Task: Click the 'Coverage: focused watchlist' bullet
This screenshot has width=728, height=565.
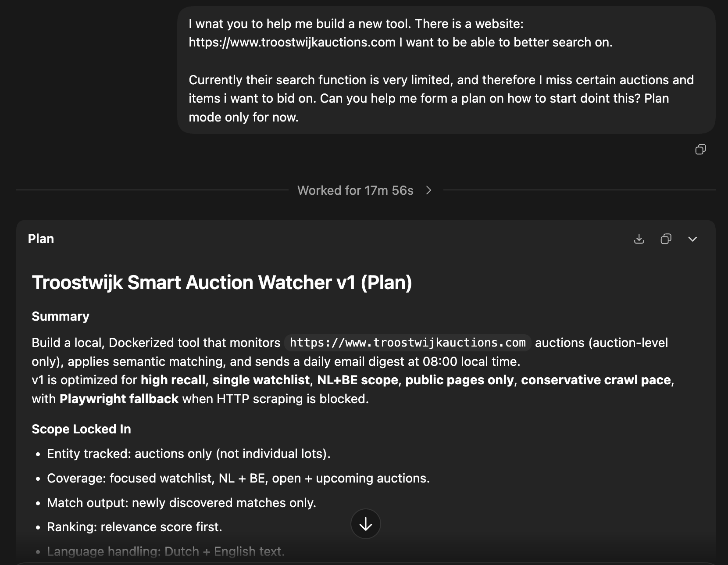Action: pos(238,478)
